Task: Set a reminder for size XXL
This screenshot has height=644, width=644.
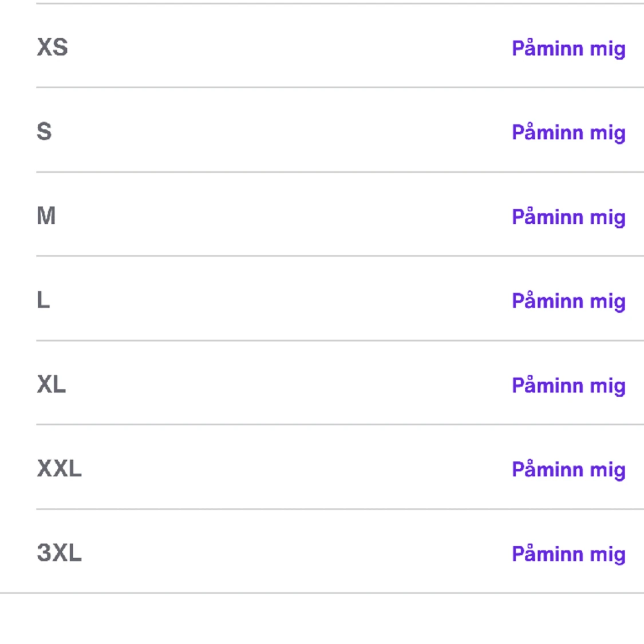Action: coord(568,470)
